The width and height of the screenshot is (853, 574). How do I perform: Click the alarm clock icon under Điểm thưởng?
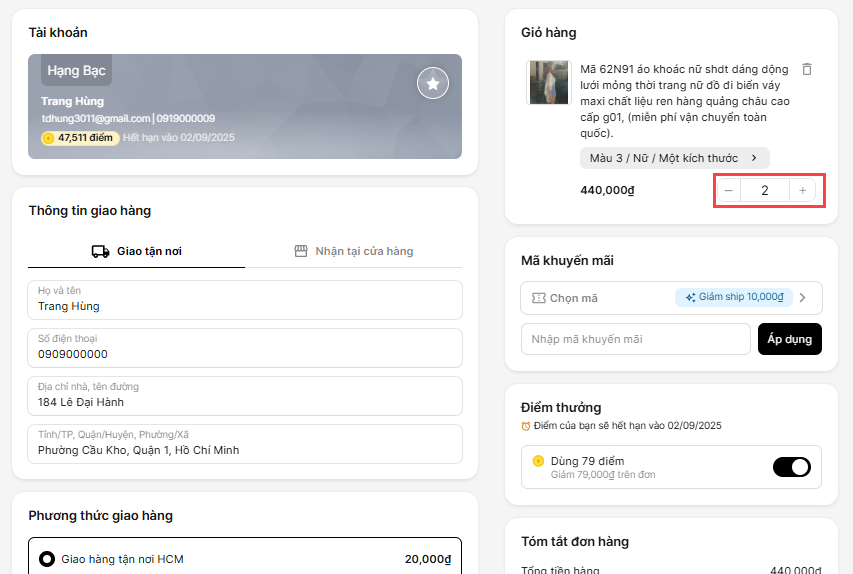(x=526, y=426)
